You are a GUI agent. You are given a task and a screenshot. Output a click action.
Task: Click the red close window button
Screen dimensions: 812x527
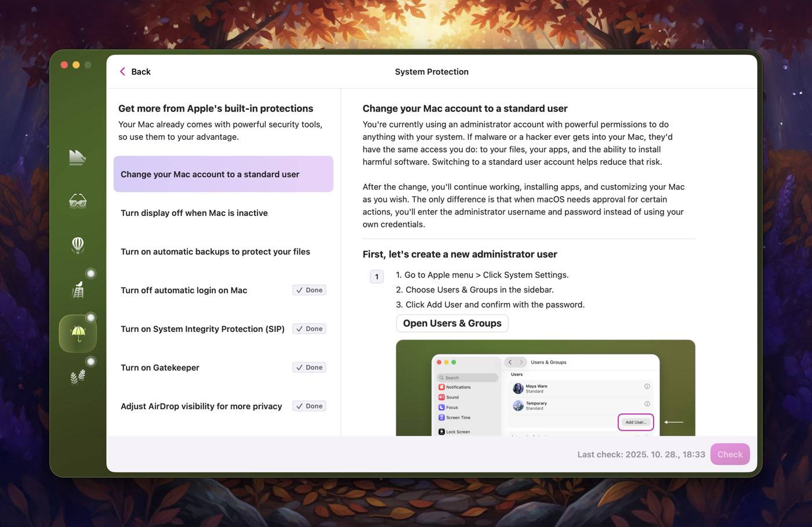click(x=64, y=65)
